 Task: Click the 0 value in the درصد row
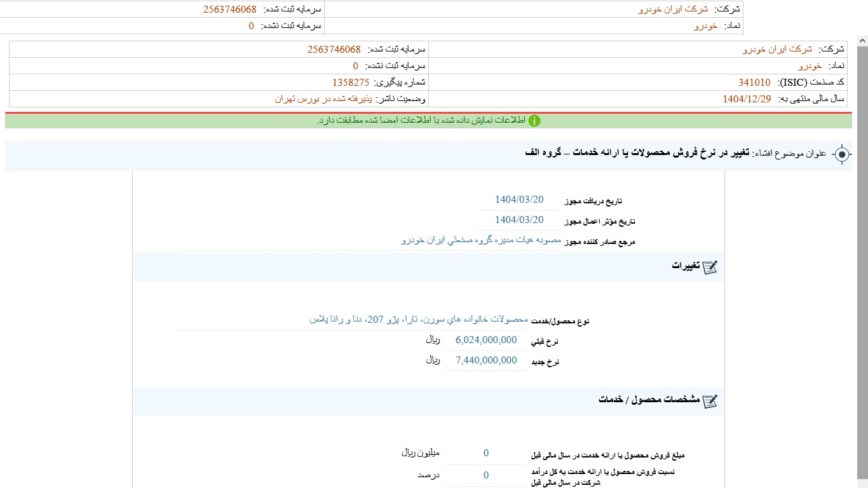[x=486, y=475]
